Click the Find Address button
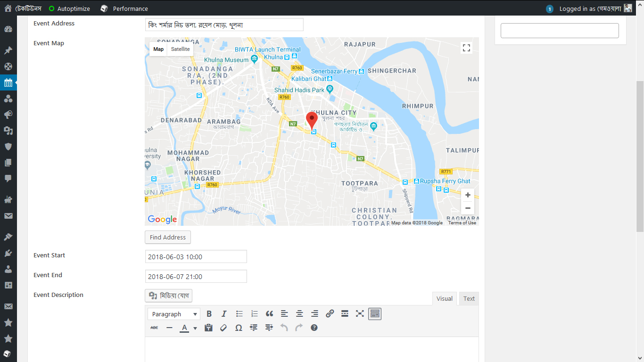The height and width of the screenshot is (362, 644). 168,237
